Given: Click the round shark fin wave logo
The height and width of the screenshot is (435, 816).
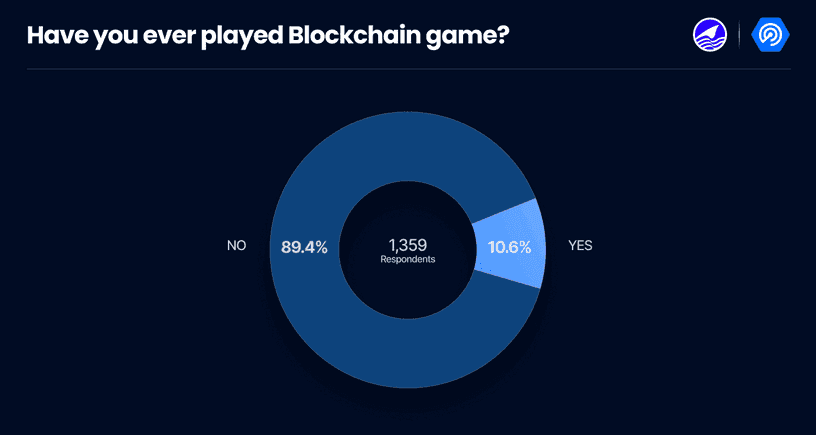Looking at the screenshot, I should [710, 35].
